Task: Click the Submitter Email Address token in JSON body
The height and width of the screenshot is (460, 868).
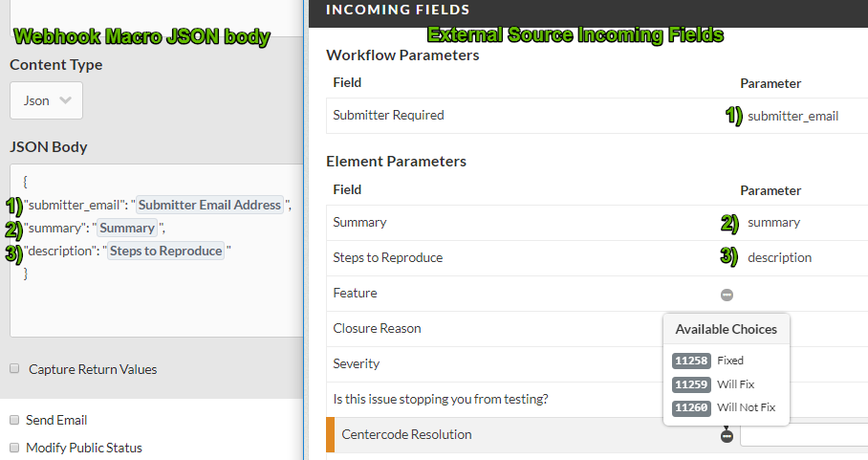Action: tap(209, 205)
